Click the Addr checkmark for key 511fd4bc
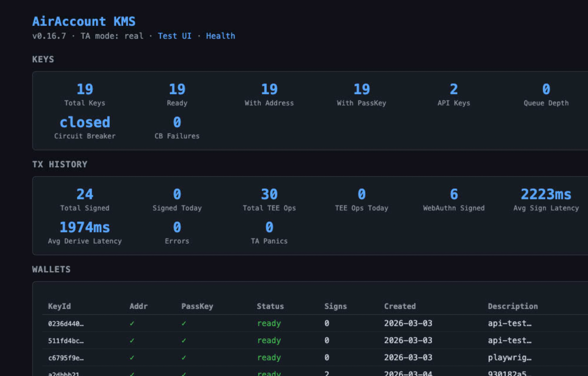The image size is (588, 376). (x=132, y=341)
